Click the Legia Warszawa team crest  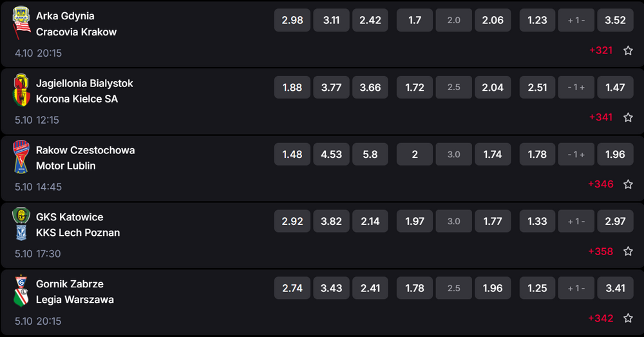21,299
